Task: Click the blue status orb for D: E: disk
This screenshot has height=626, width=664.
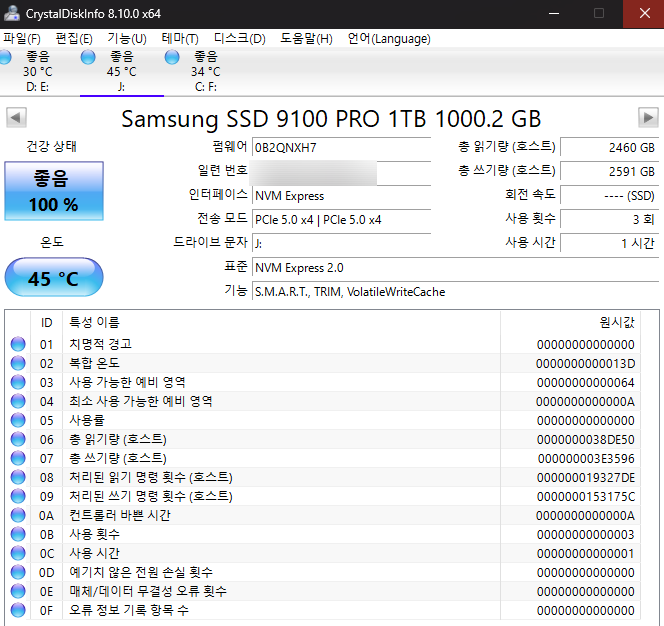Action: [x=5, y=57]
